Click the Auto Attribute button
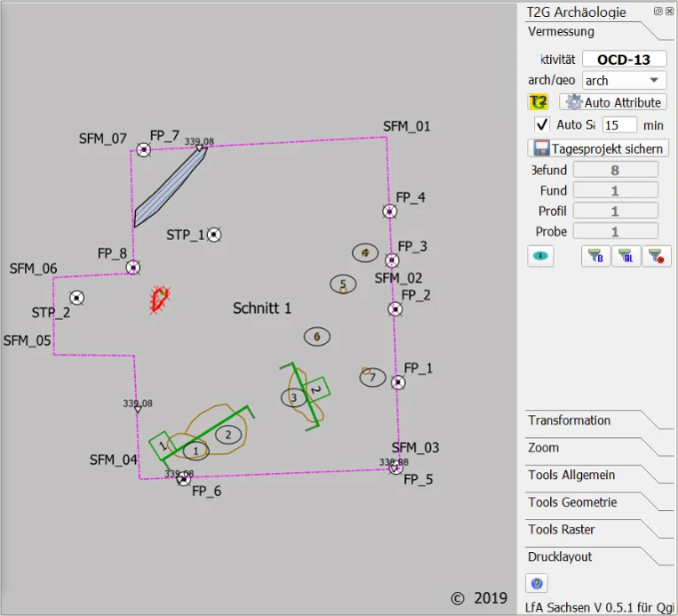The width and height of the screenshot is (678, 616). 613,102
